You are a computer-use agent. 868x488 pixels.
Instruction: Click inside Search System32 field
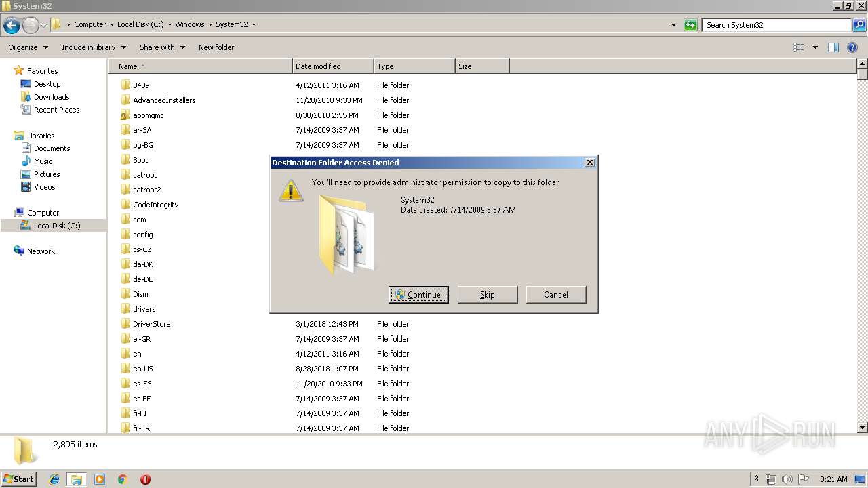pyautogui.click(x=776, y=25)
